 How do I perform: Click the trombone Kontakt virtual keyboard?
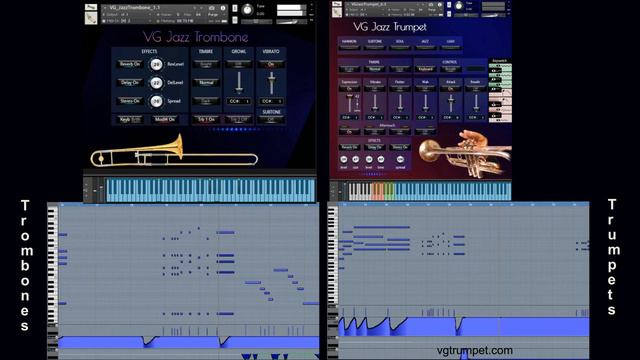pos(210,190)
